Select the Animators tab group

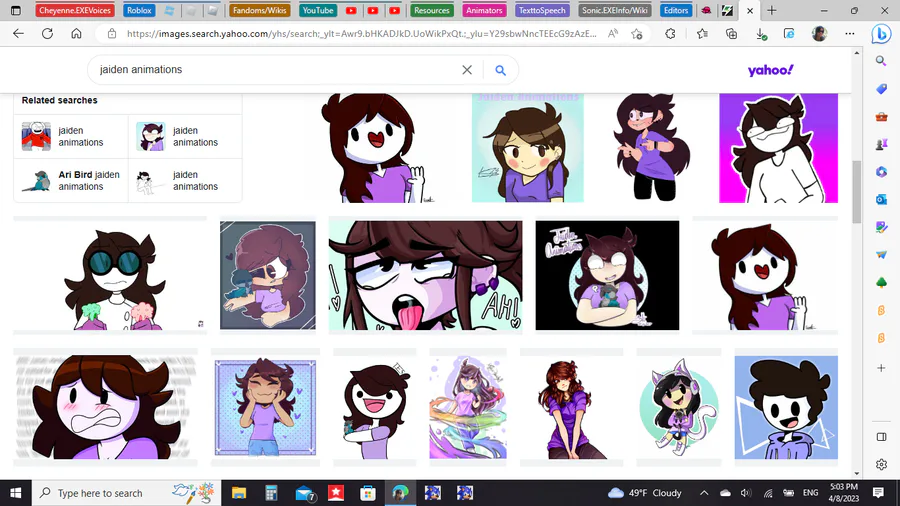click(484, 10)
